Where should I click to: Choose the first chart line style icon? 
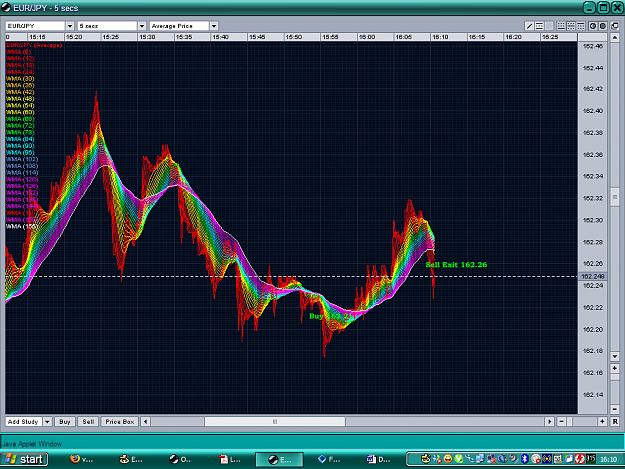(561, 26)
